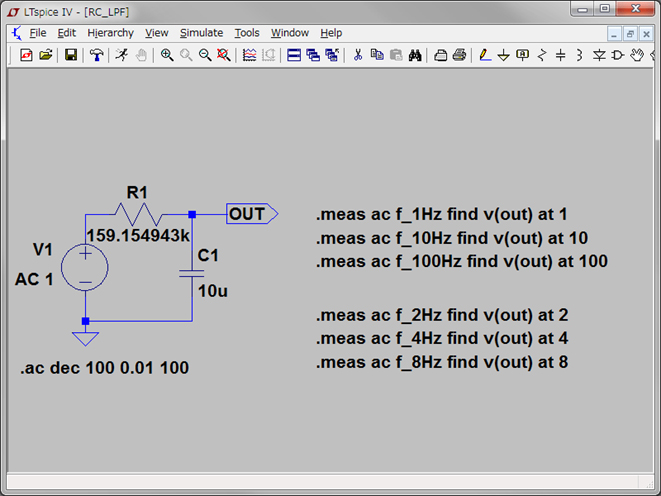Place a ground symbol from the toolbar
This screenshot has height=496, width=661.
point(504,55)
